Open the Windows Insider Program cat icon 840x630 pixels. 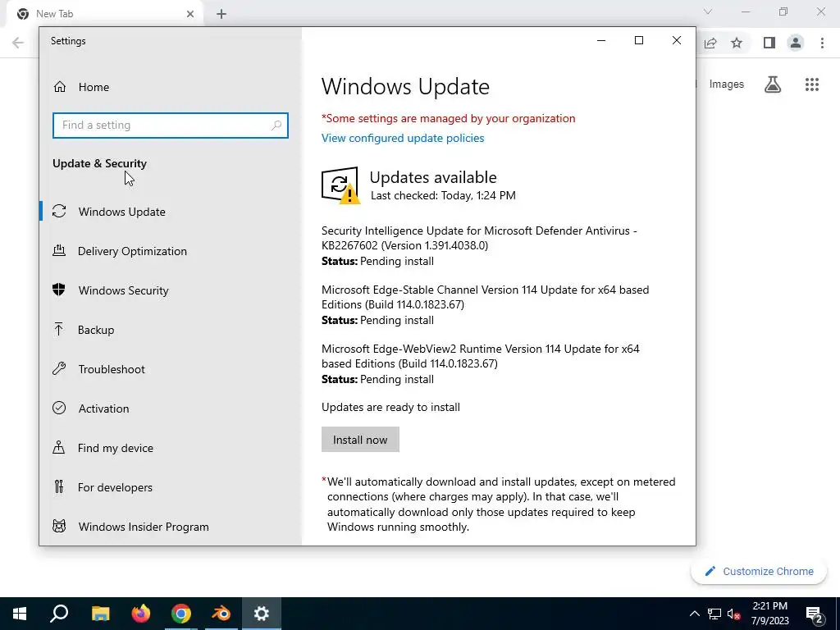click(59, 526)
